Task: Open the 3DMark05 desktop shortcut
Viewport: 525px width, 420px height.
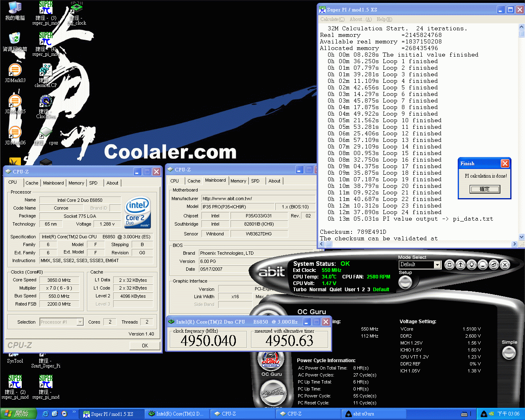Action: click(15, 104)
